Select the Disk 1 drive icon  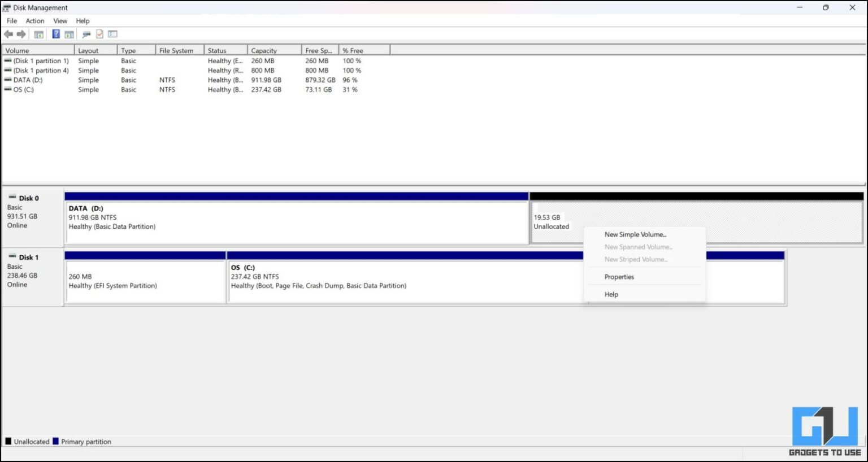[12, 257]
